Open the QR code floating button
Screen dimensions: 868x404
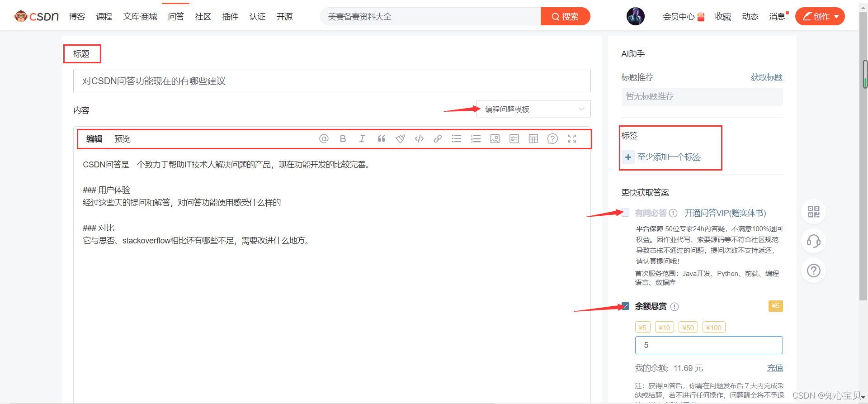[814, 212]
